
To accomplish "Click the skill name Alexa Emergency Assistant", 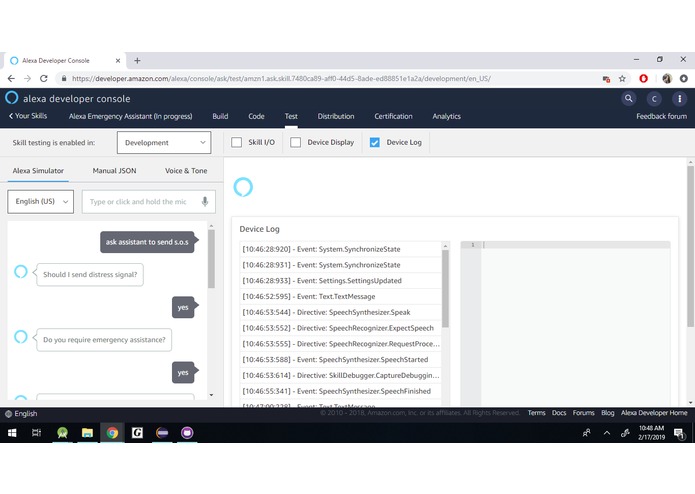I will (x=130, y=116).
